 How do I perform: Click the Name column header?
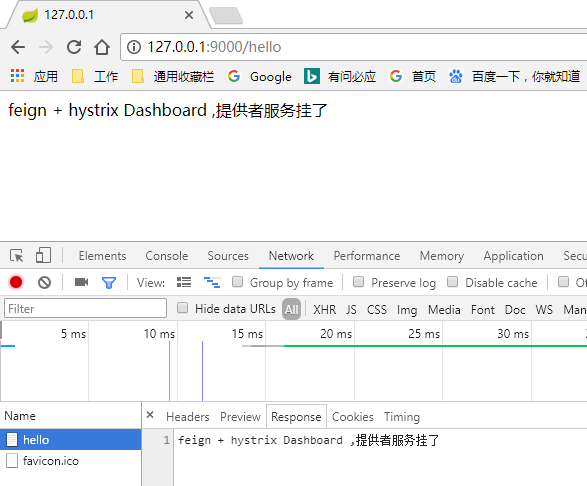70,416
